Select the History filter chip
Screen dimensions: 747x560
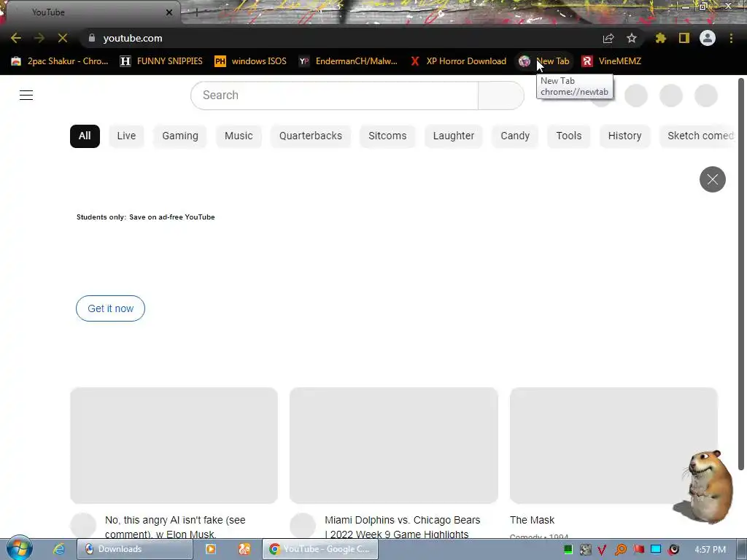(x=624, y=136)
